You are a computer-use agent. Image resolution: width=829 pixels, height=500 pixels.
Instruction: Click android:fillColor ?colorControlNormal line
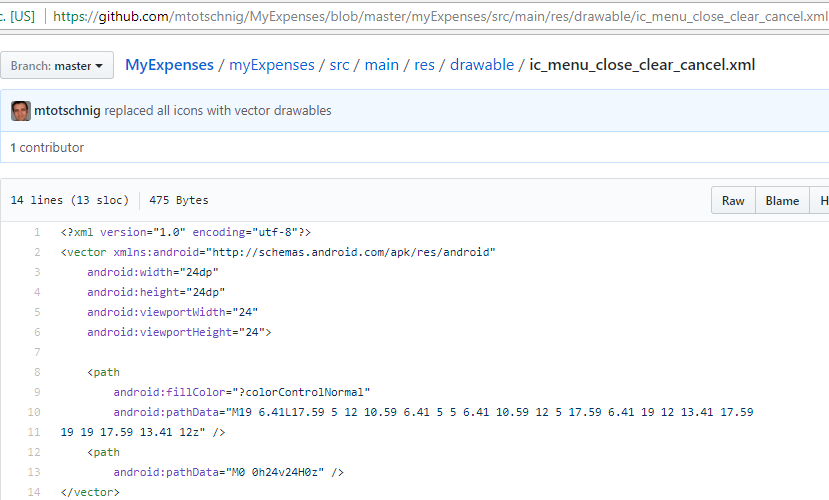(x=242, y=392)
